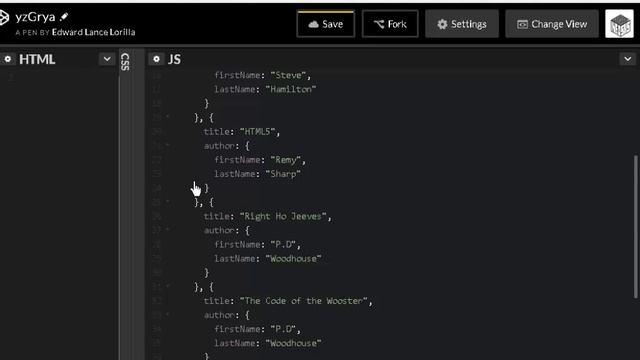640x360 pixels.
Task: Fold author block of "The Code of the Wooster"
Action: click(167, 314)
